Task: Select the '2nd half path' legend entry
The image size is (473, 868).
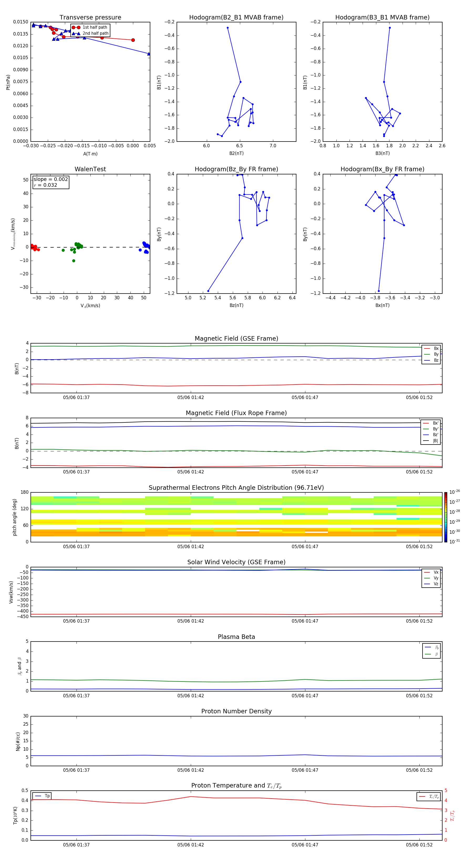Action: click(91, 33)
